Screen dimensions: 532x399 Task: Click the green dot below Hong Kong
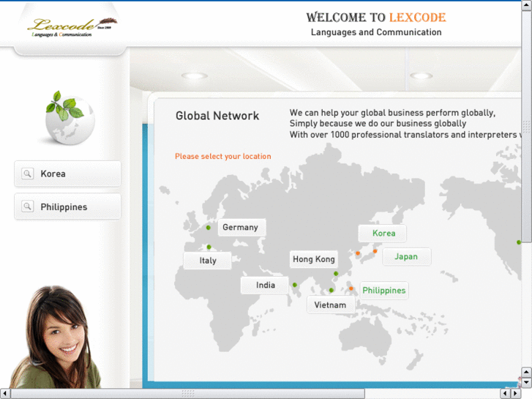pos(336,273)
